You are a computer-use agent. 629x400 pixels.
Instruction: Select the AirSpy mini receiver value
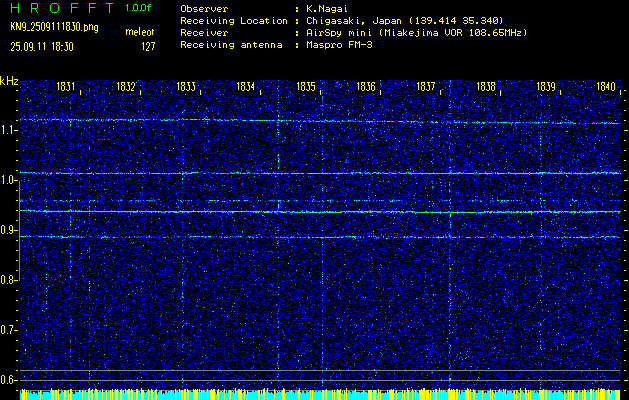[416, 32]
